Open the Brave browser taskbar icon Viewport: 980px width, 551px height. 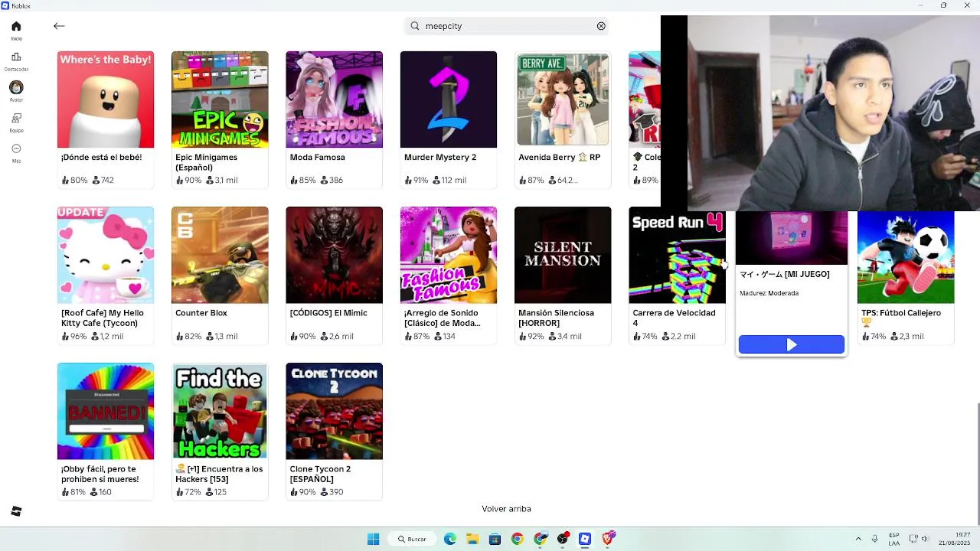click(608, 539)
